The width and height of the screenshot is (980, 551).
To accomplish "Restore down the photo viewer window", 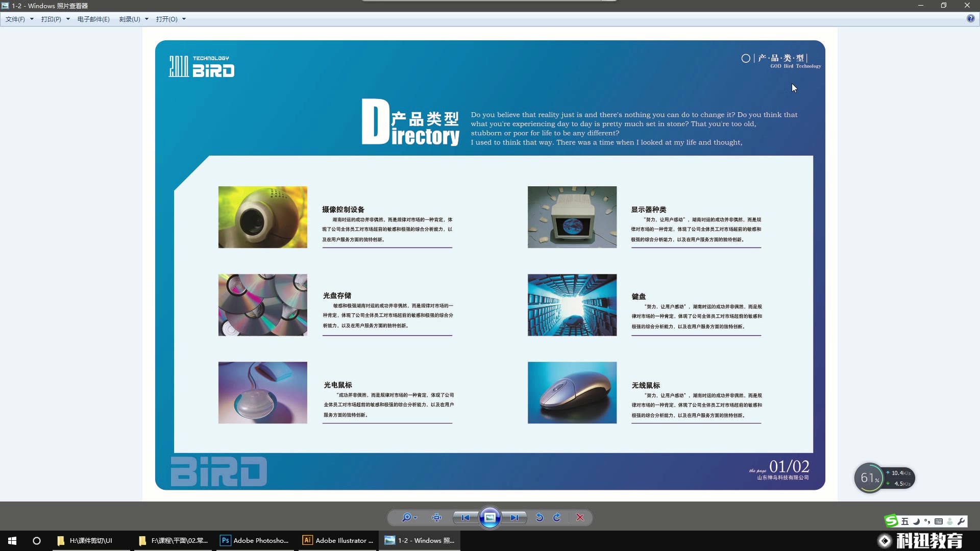I will click(944, 6).
